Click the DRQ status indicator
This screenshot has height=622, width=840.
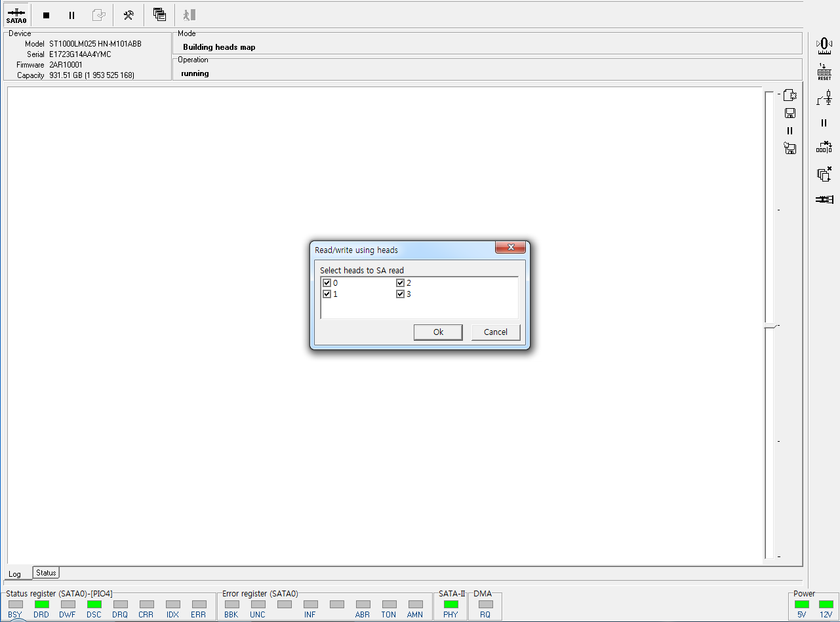pyautogui.click(x=120, y=604)
